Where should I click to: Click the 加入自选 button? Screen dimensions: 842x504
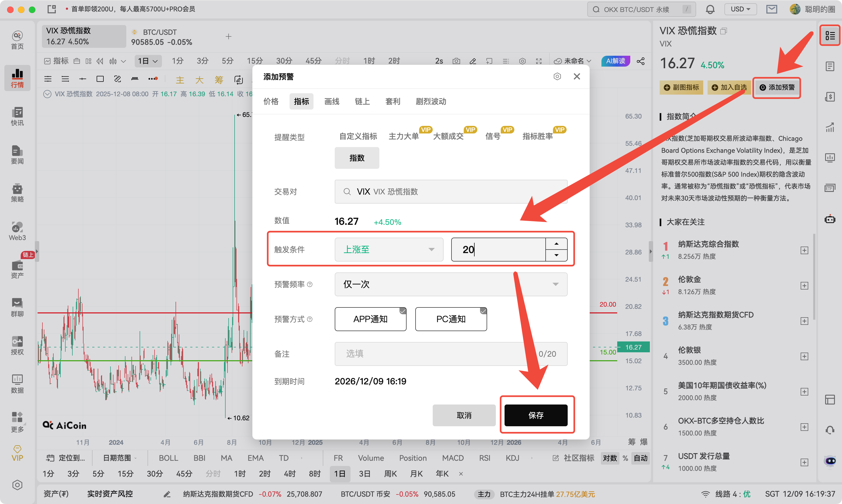click(x=729, y=87)
